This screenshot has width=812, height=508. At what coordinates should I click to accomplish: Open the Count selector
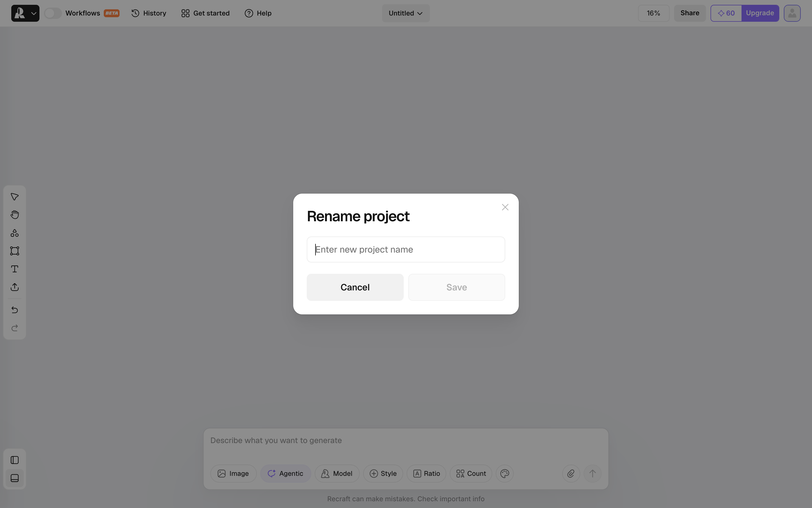[471, 473]
